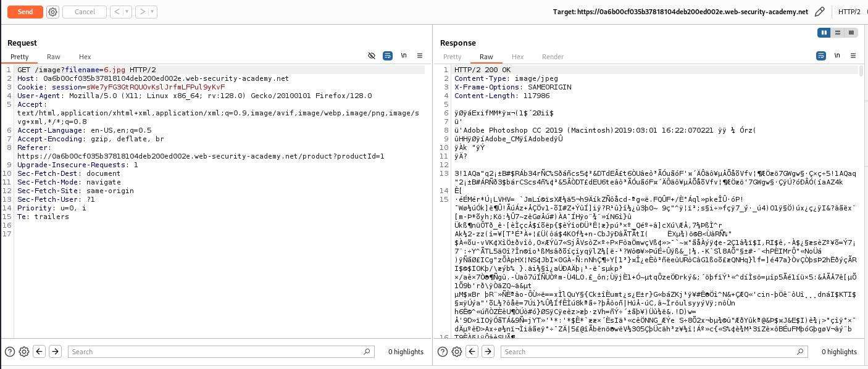The image size is (868, 369).
Task: Switch Response view to Hex tab
Action: [517, 57]
